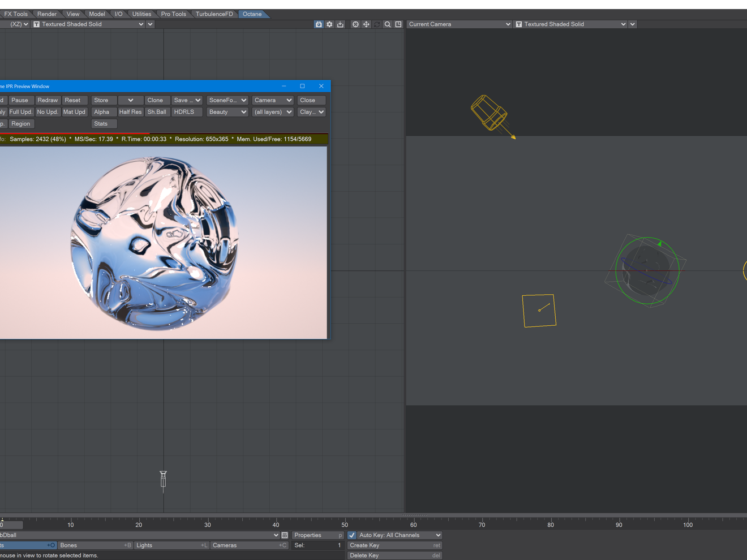Open the Pro Tools tab
This screenshot has width=747, height=560.
173,14
